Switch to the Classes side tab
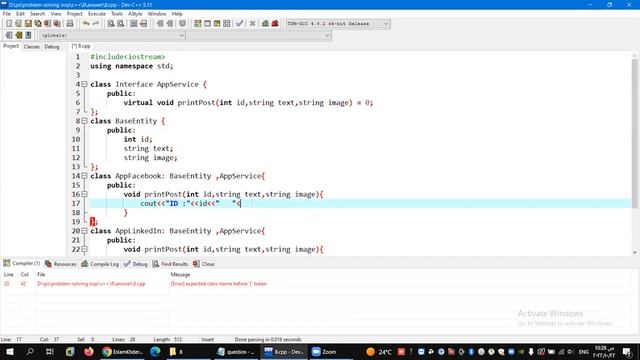 pos(31,47)
